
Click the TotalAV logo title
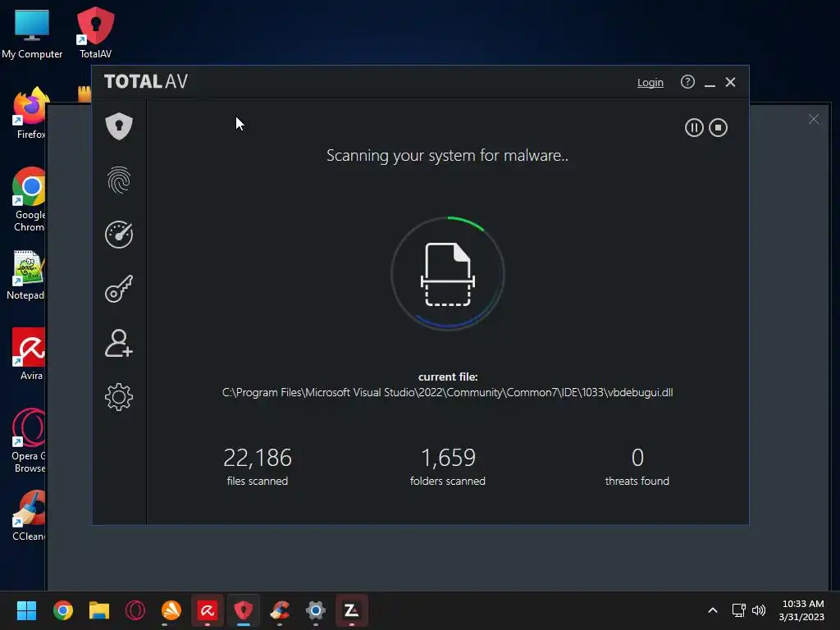(146, 81)
